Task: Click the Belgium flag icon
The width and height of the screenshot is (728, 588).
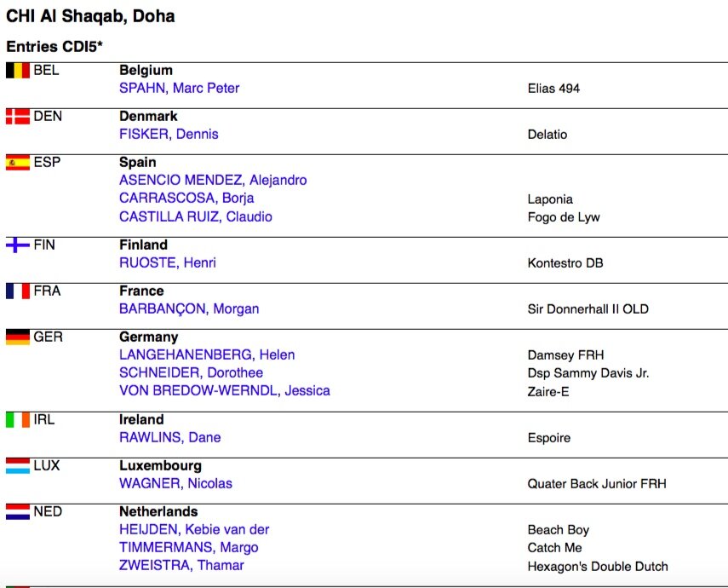Action: pyautogui.click(x=18, y=70)
